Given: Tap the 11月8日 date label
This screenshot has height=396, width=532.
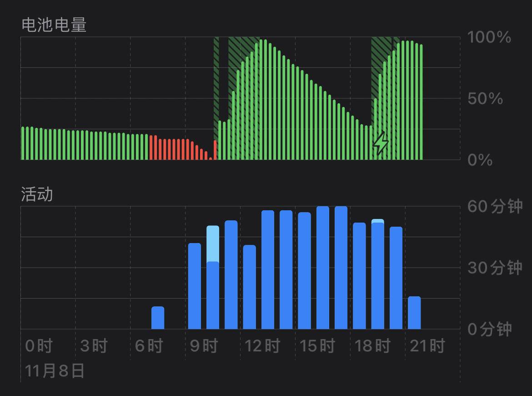Looking at the screenshot, I should [54, 371].
